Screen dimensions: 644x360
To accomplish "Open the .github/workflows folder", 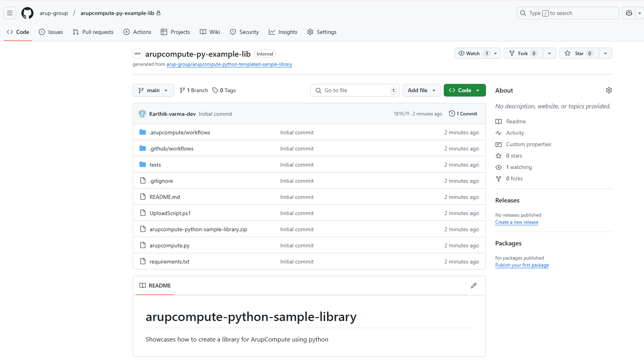I will pos(171,148).
